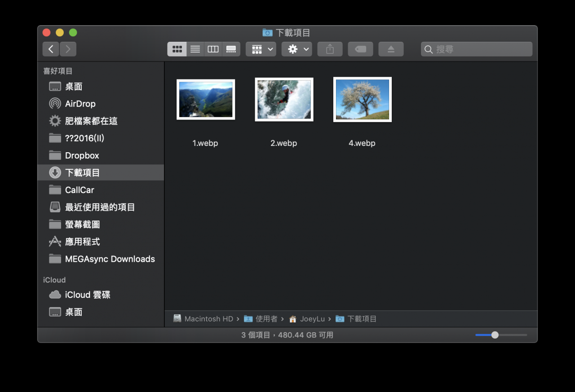575x392 pixels.
Task: Click the forward navigation arrow
Action: click(68, 49)
